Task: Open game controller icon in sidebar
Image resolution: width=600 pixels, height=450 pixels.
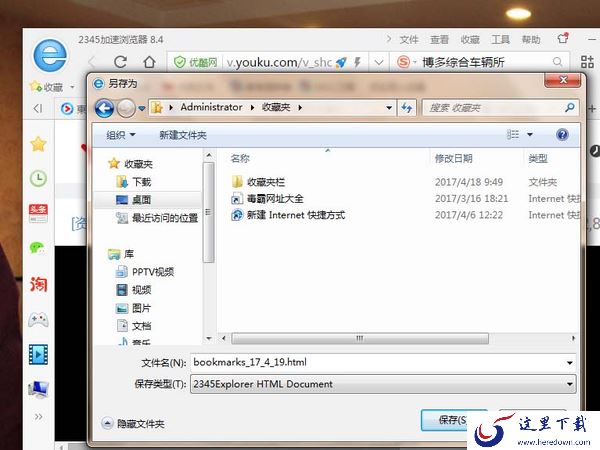Action: point(38,319)
